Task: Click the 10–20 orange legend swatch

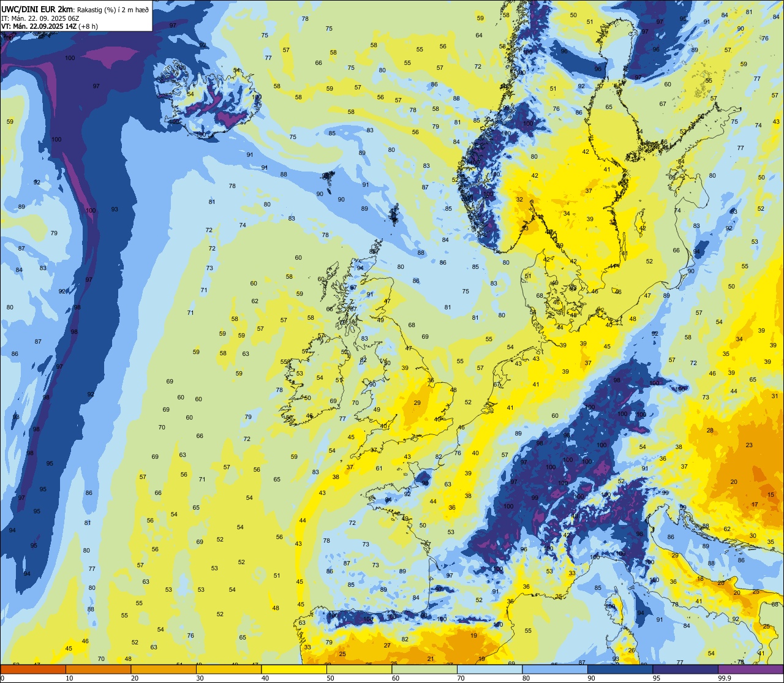Action: pos(98,669)
